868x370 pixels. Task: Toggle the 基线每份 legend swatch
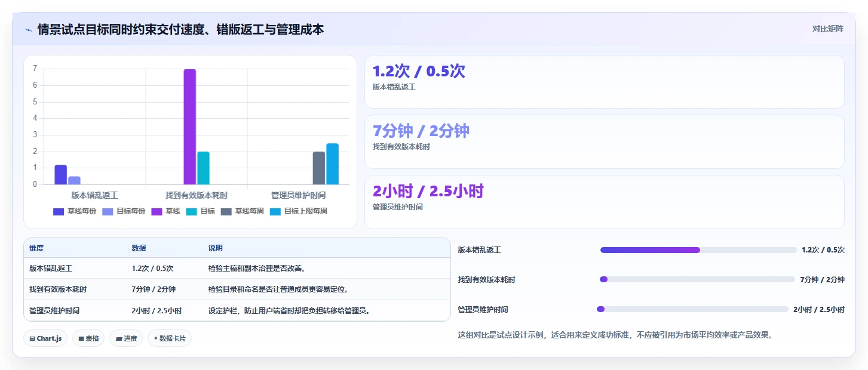pos(59,211)
